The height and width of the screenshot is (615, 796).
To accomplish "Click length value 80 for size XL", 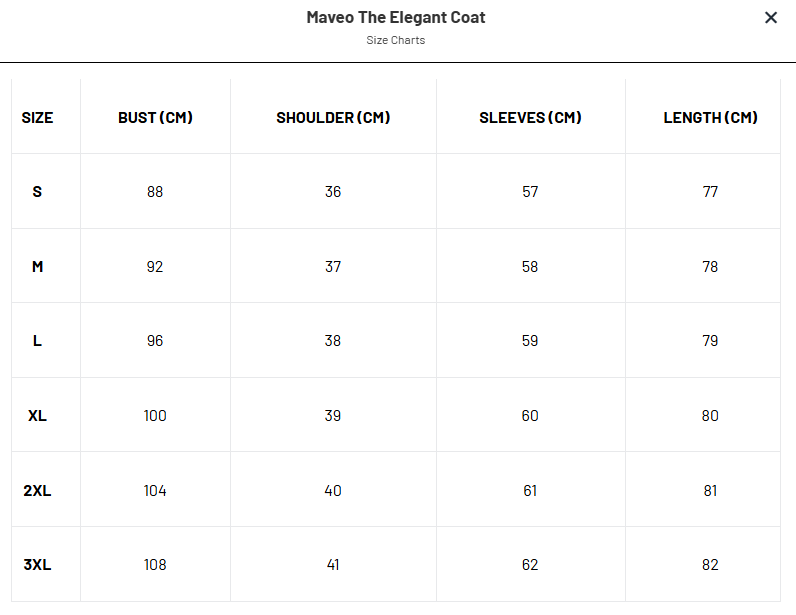I will [x=710, y=415].
